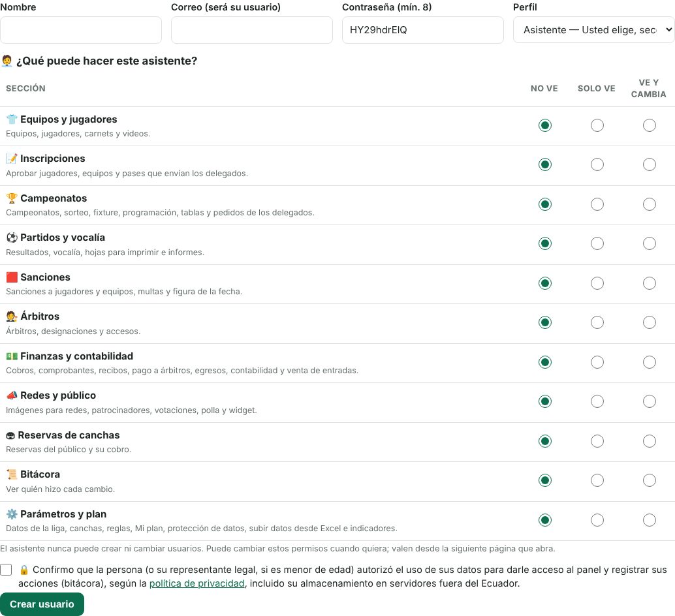Set Partidos y vocalía to Ve y cambia
Viewport: 675px width, 616px height.
click(x=649, y=243)
